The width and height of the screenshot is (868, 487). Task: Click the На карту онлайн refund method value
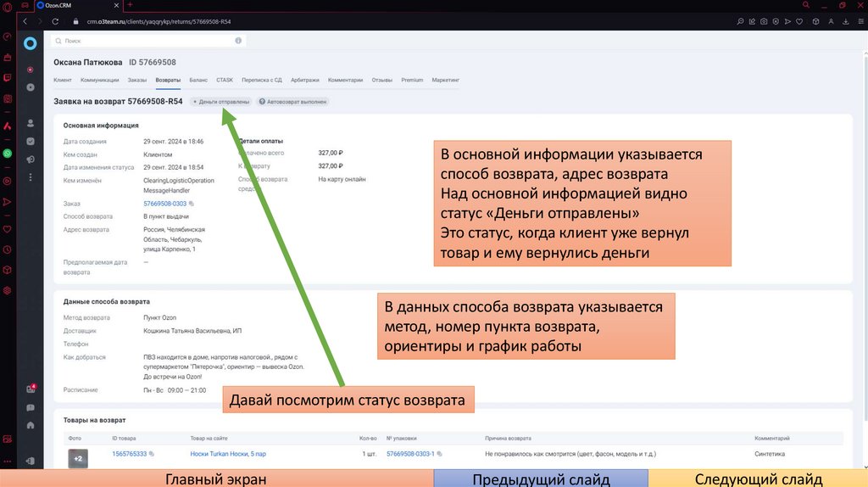[342, 179]
